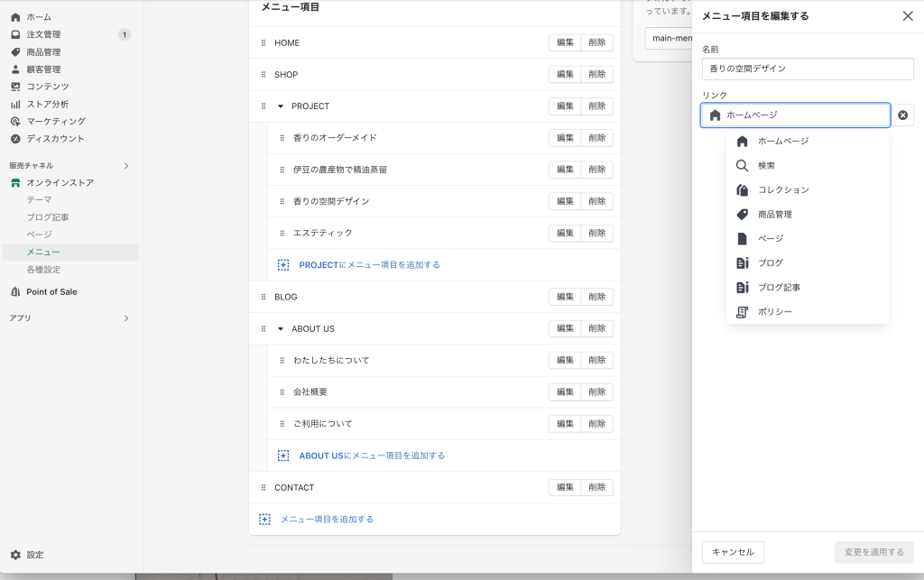
Task: Collapse the ABOUT US menu group
Action: [281, 329]
